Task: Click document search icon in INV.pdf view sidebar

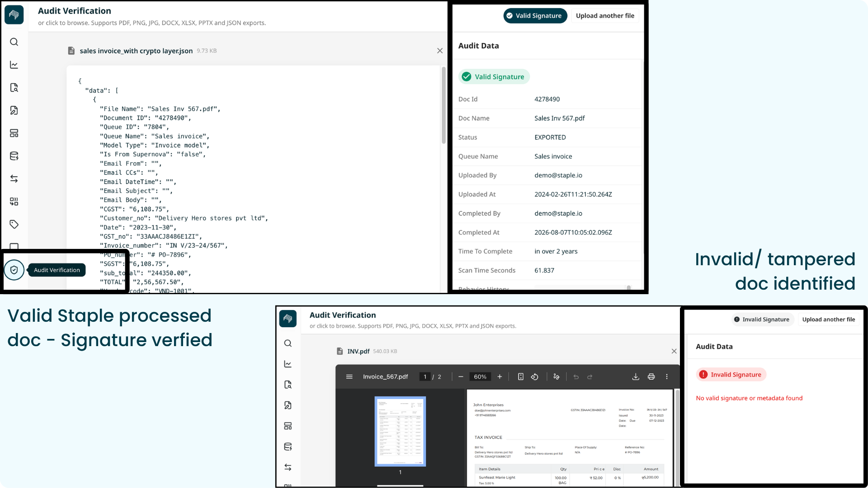Action: tap(288, 385)
